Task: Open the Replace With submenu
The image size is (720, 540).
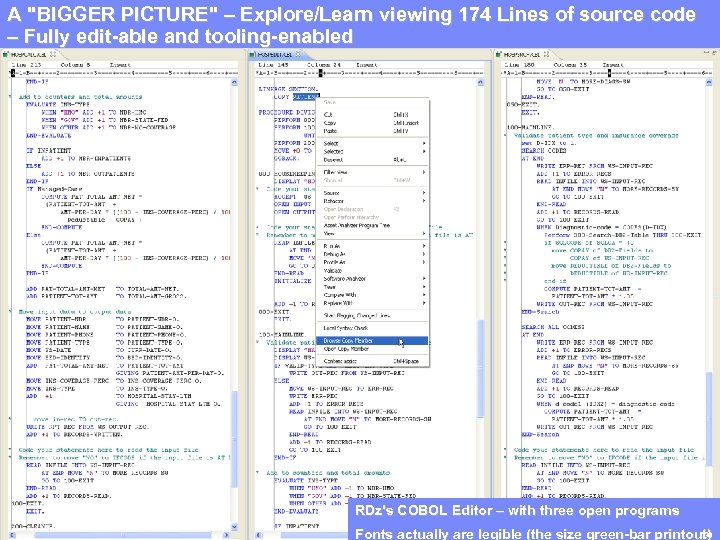Action: (372, 303)
